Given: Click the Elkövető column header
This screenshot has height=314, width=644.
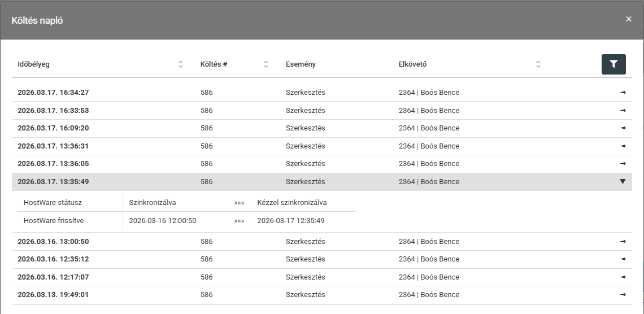Looking at the screenshot, I should click(x=412, y=64).
